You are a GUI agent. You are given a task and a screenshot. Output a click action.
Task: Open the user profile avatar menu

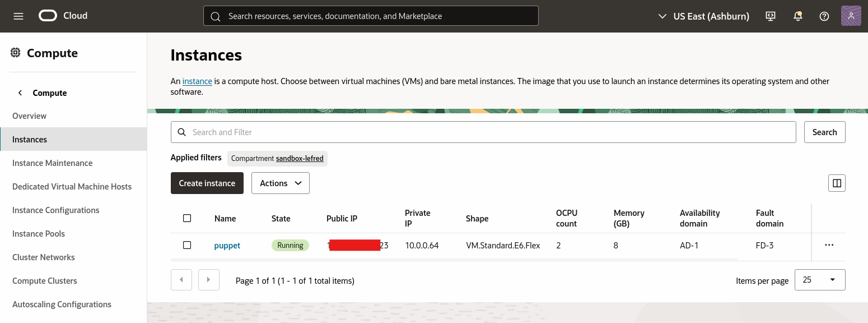coord(851,16)
